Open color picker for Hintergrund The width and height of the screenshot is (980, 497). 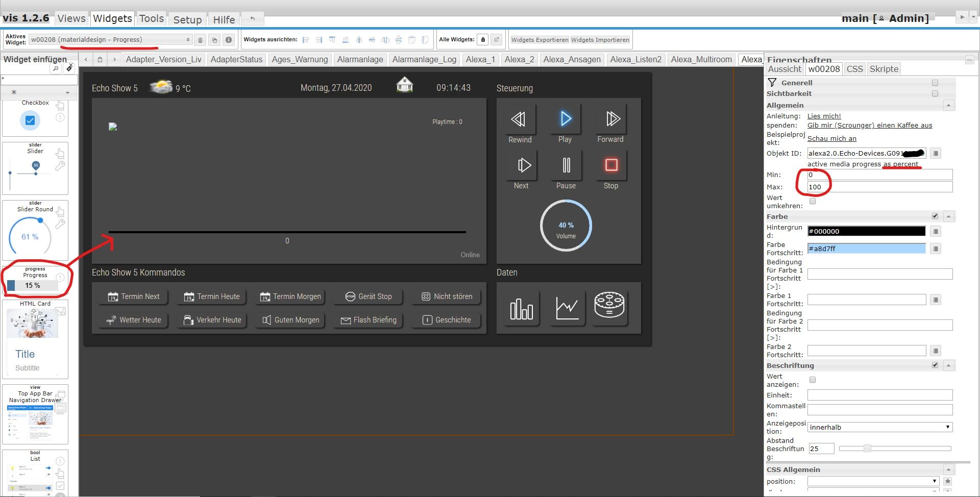[x=936, y=231]
